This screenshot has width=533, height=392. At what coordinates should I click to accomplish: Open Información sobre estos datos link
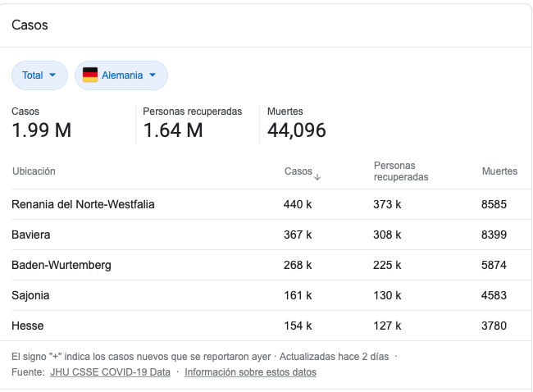[x=250, y=372]
